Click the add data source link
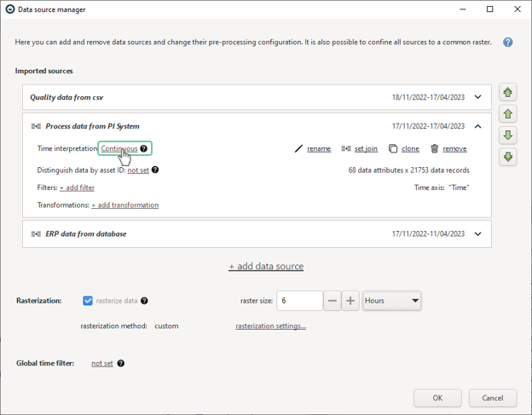Viewport: 532px width, 415px height. pyautogui.click(x=266, y=267)
